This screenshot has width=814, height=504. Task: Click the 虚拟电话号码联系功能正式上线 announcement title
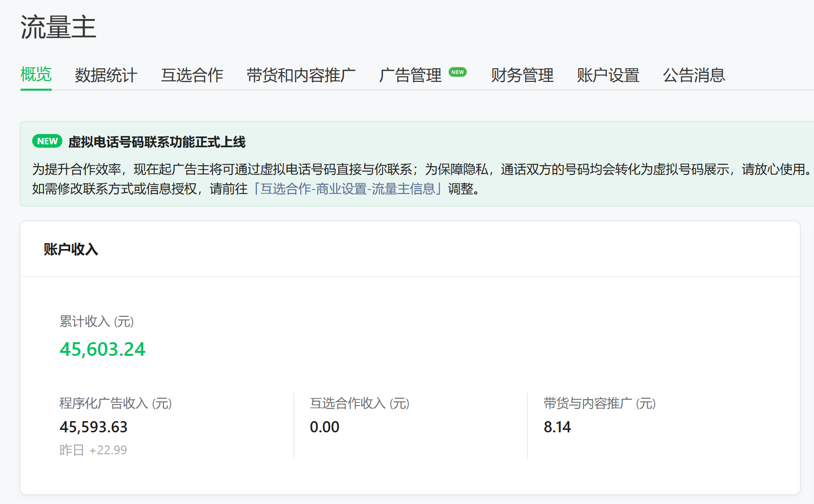coord(156,142)
